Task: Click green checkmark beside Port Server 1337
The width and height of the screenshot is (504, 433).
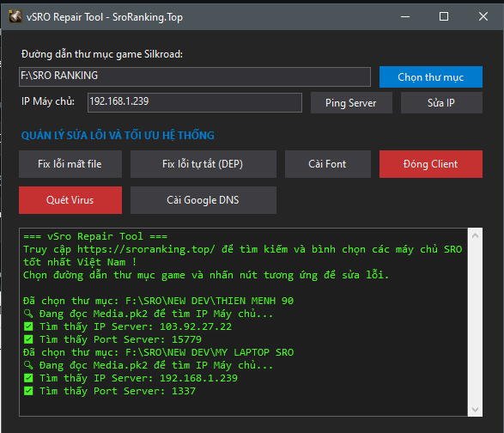Action: [x=28, y=391]
